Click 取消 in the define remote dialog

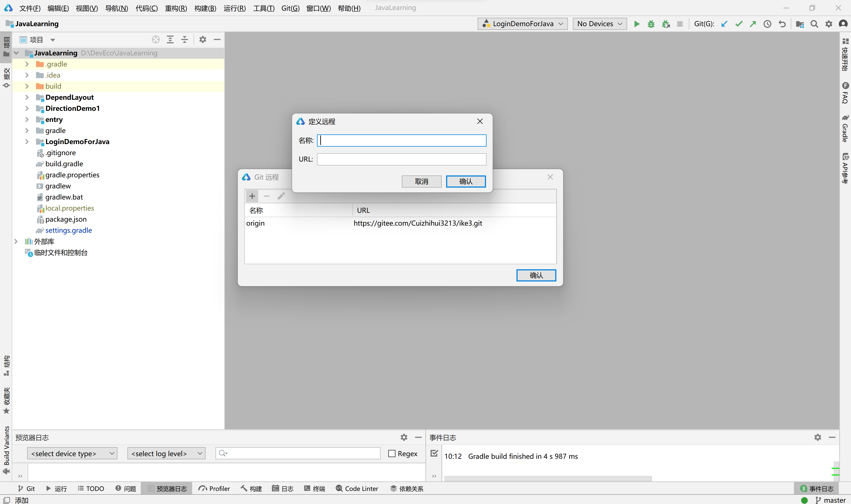422,181
